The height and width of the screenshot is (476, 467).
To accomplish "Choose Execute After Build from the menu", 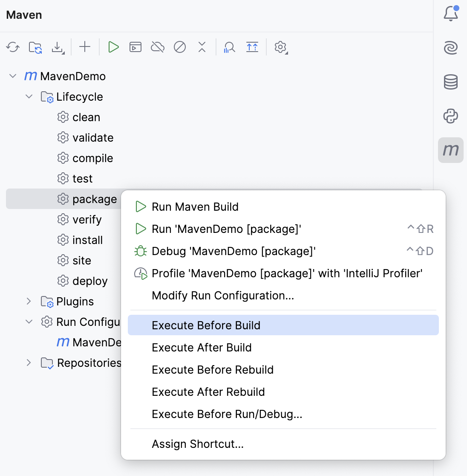I will 202,347.
